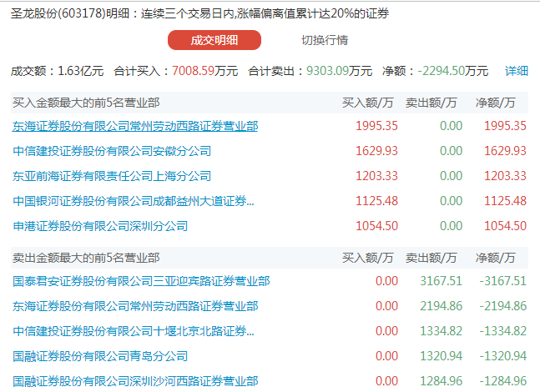Click the 买入金额最大的前5名营业部 header
This screenshot has height=392, width=540.
tap(86, 103)
